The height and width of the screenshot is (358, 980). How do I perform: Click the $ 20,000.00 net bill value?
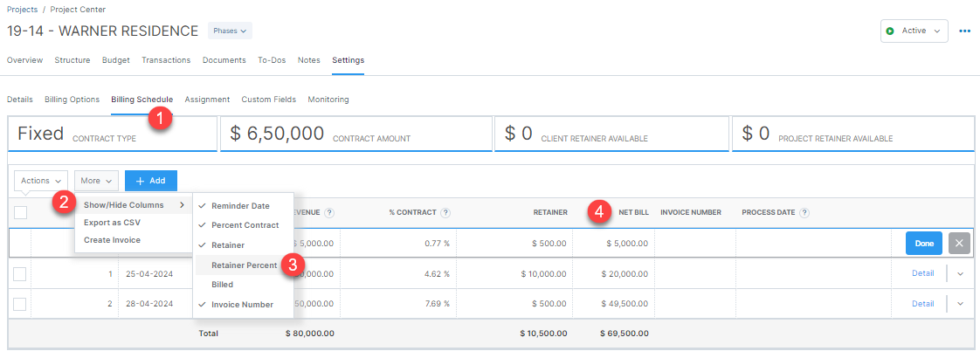point(625,273)
